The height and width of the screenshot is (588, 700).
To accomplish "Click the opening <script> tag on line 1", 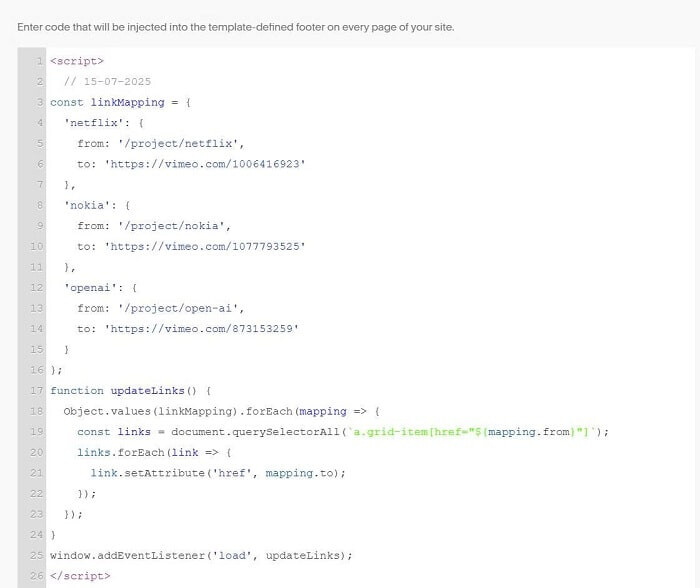I will point(77,61).
